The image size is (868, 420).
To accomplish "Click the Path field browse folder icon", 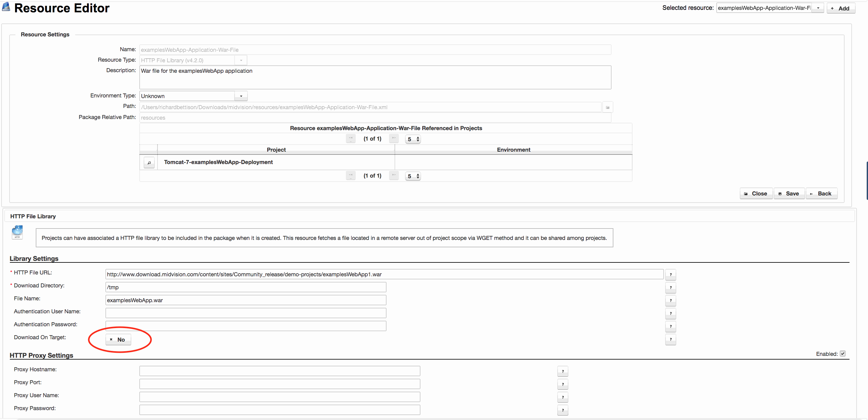I will [x=608, y=107].
